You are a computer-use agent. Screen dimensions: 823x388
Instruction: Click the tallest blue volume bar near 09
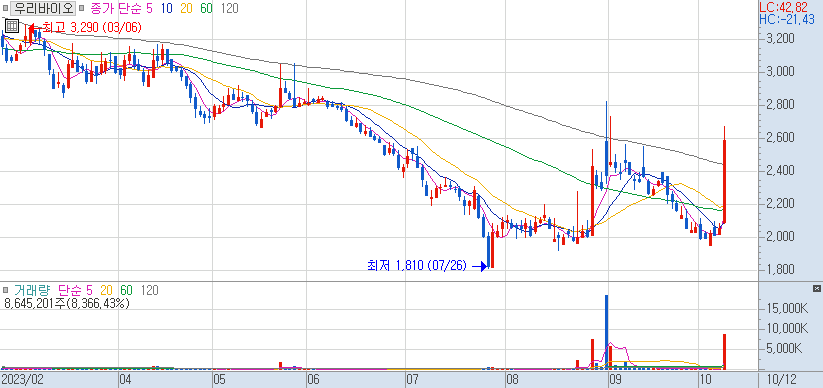tap(606, 331)
